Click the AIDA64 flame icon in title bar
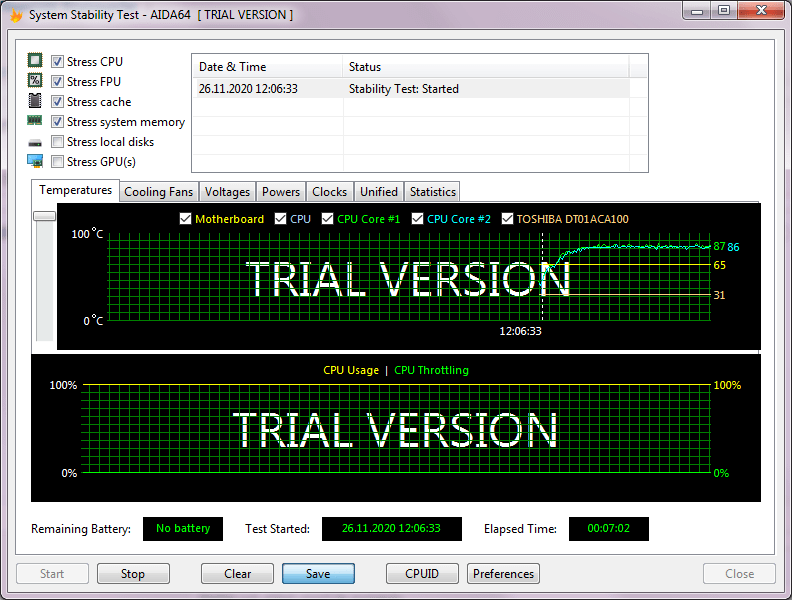 (16, 15)
